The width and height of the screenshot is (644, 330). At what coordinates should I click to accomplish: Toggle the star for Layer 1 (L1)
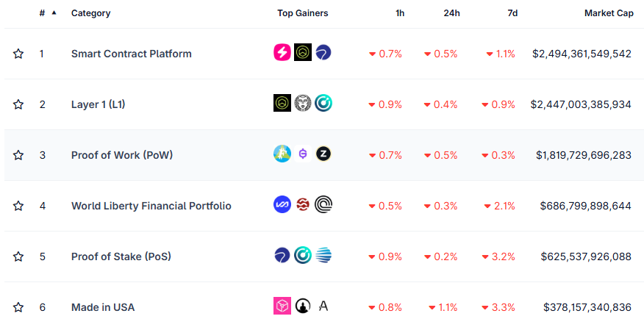[18, 104]
